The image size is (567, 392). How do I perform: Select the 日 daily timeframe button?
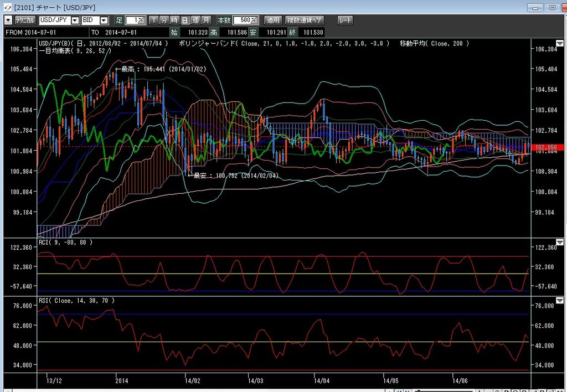[x=185, y=20]
